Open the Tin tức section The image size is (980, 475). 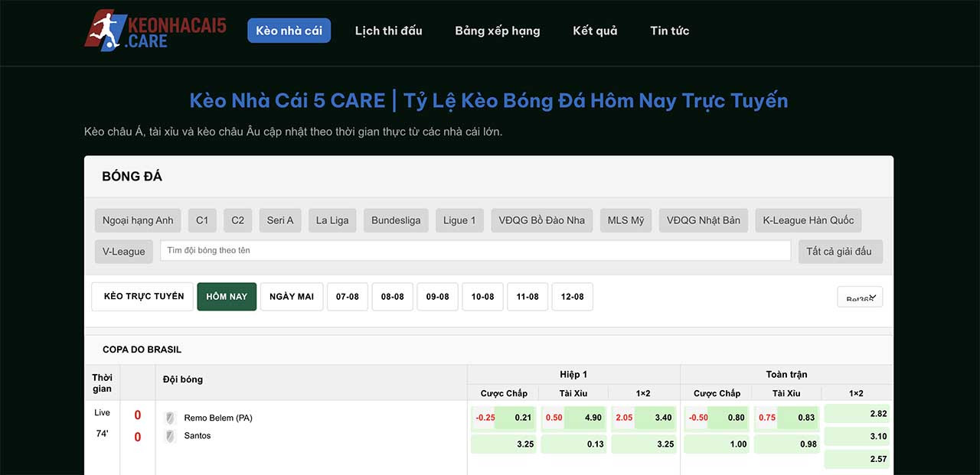pyautogui.click(x=670, y=31)
